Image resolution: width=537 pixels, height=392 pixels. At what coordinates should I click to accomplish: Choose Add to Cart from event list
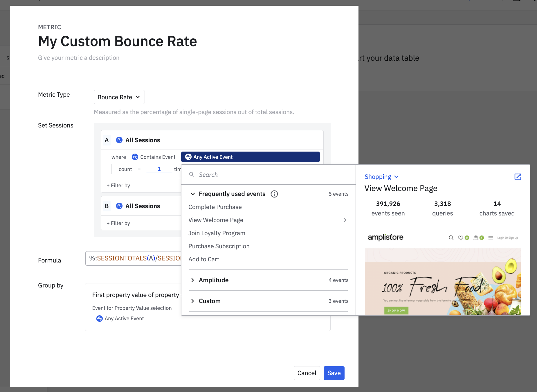(203, 259)
